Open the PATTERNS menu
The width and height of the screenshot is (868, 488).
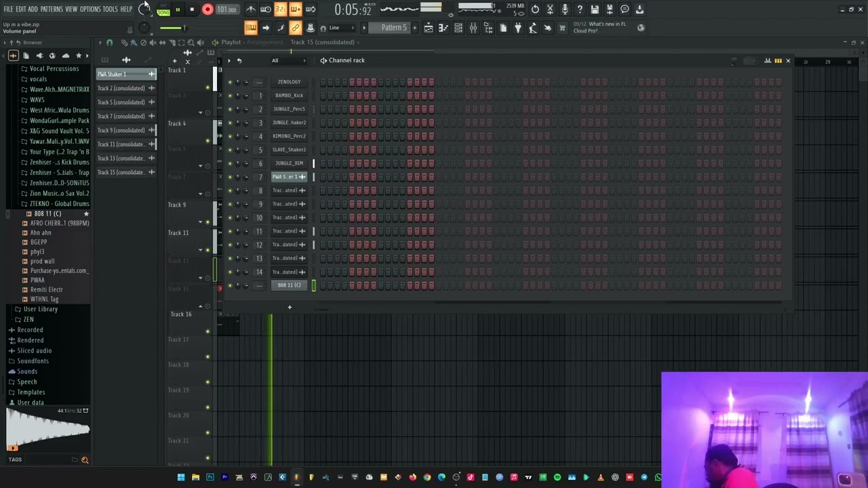[52, 9]
